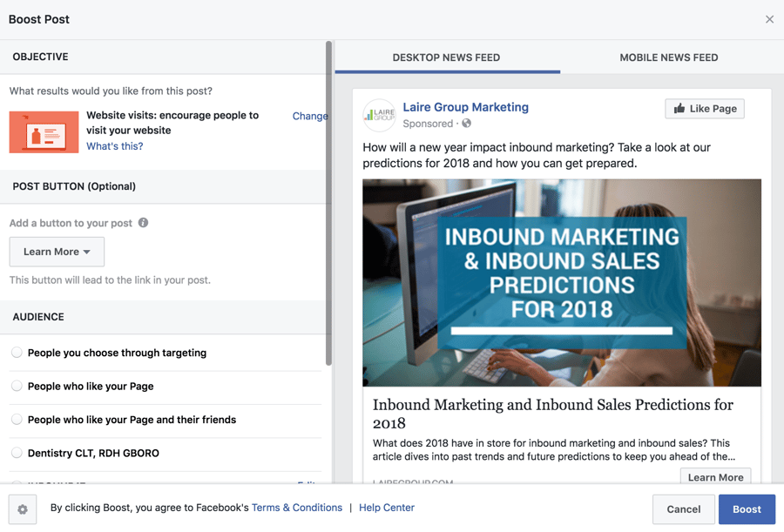Click the settings gear icon at bottom left
784x532 pixels.
tap(23, 509)
